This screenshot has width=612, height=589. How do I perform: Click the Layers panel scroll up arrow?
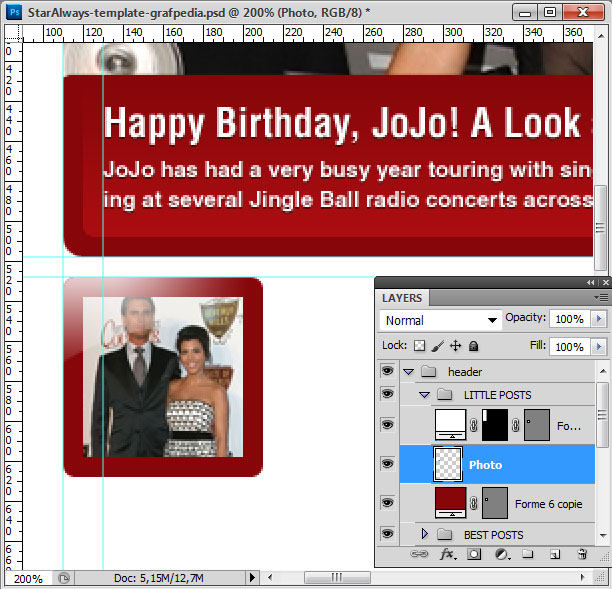pyautogui.click(x=603, y=371)
